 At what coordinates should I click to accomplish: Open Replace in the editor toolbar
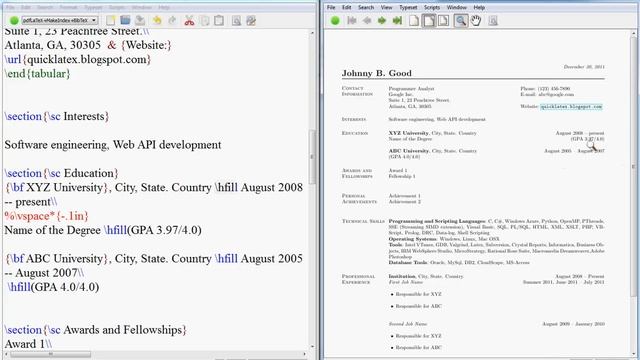251,20
